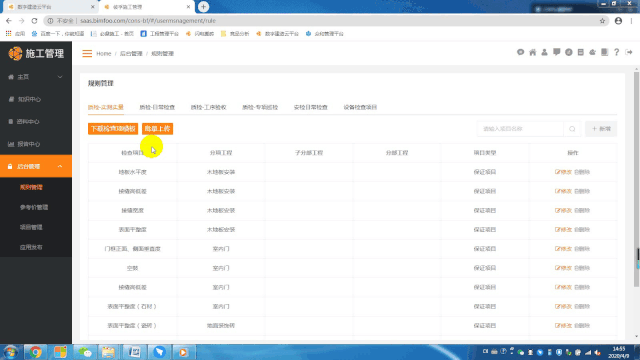Viewport: 640px width, 360px height.
Task: Click 删除 delete for 空鼓 row
Action: point(582,268)
